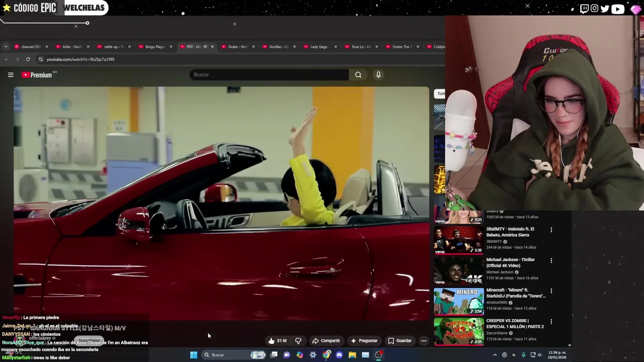Open the YouTube guide hamburger menu
644x362 pixels.
(x=11, y=75)
